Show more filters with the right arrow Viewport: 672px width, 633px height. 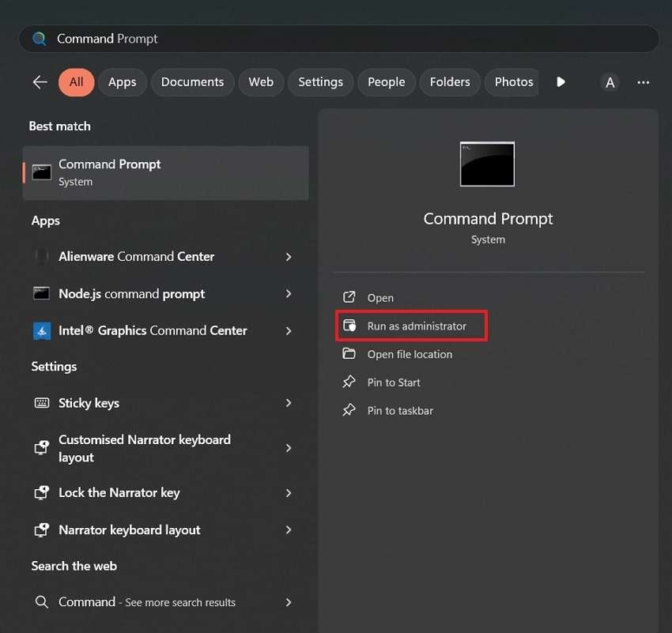[x=561, y=82]
